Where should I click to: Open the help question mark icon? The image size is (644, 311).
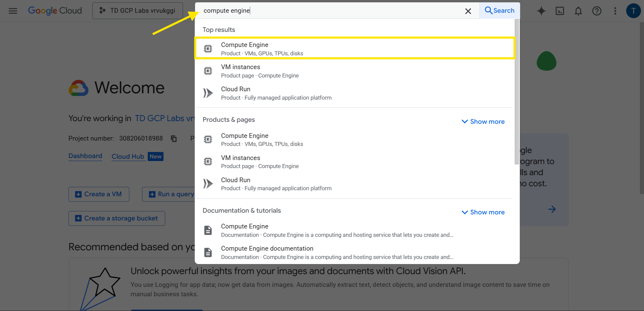point(597,11)
